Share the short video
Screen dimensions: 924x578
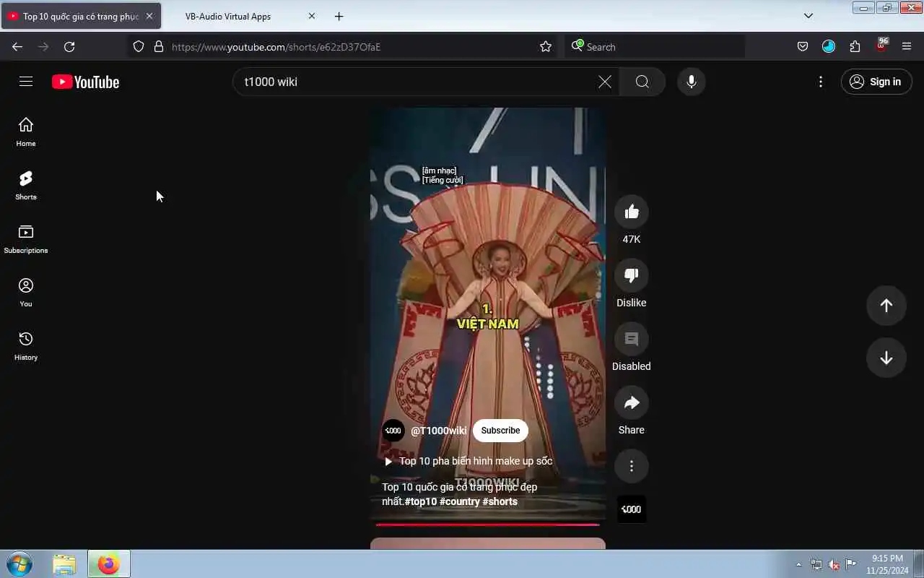(632, 402)
